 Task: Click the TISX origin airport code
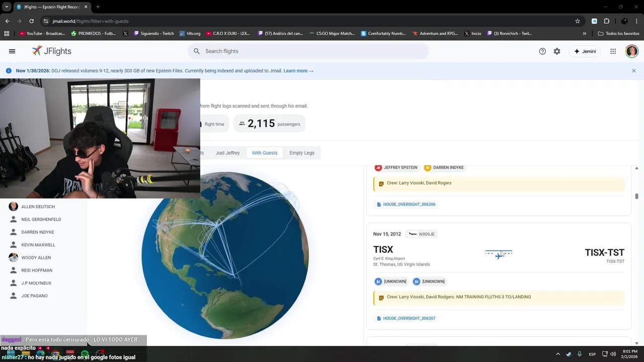pos(383,249)
